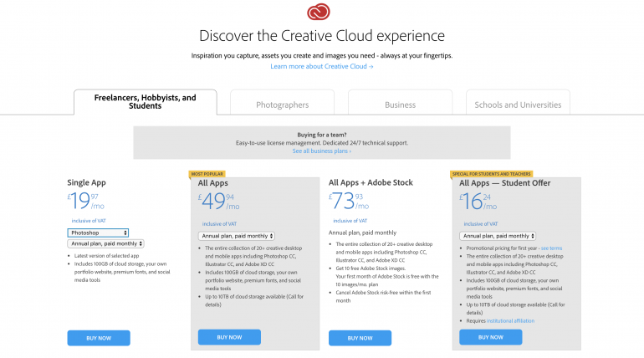Screen dimensions: 644x358
Task: Click Buy Now under All Apps
Action: tap(229, 337)
